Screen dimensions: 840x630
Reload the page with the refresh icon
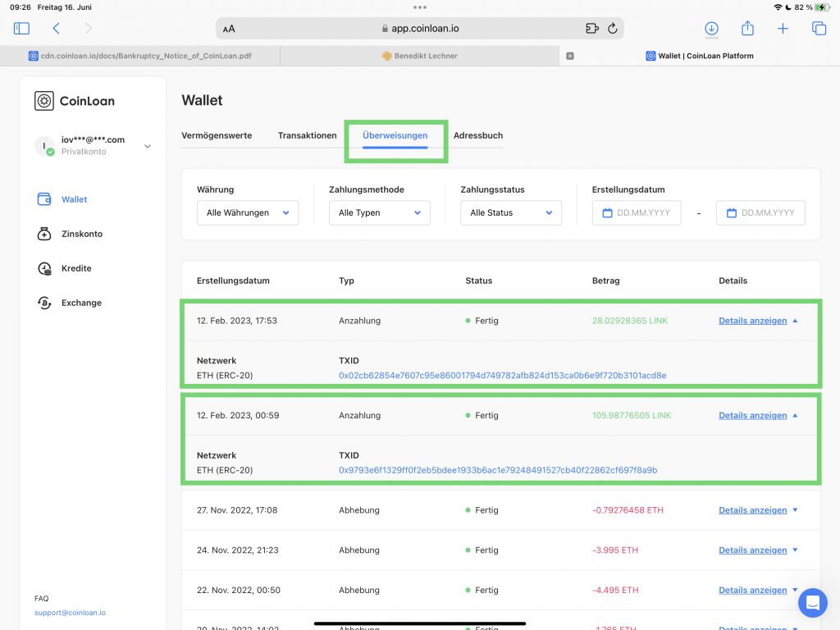point(613,29)
